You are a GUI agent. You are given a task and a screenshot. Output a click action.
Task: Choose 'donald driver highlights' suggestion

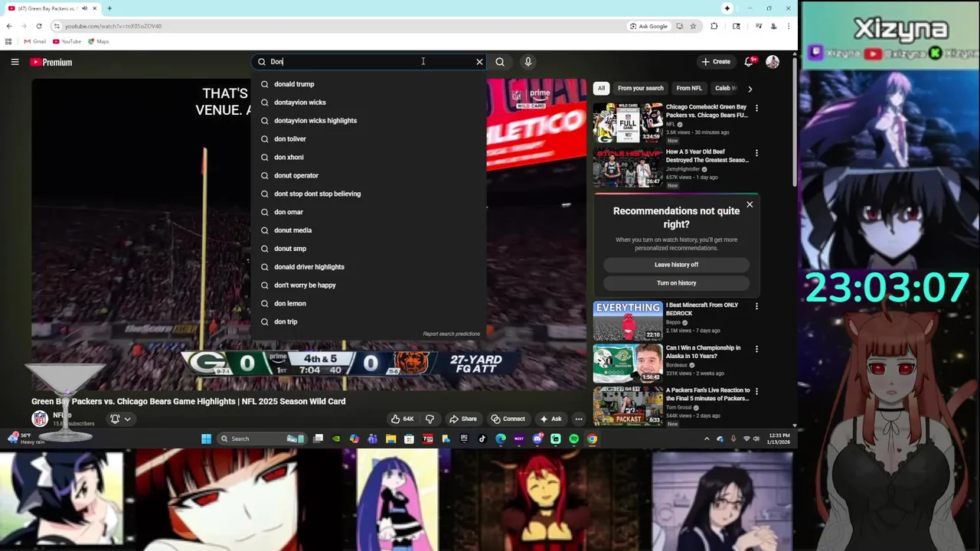[368, 267]
